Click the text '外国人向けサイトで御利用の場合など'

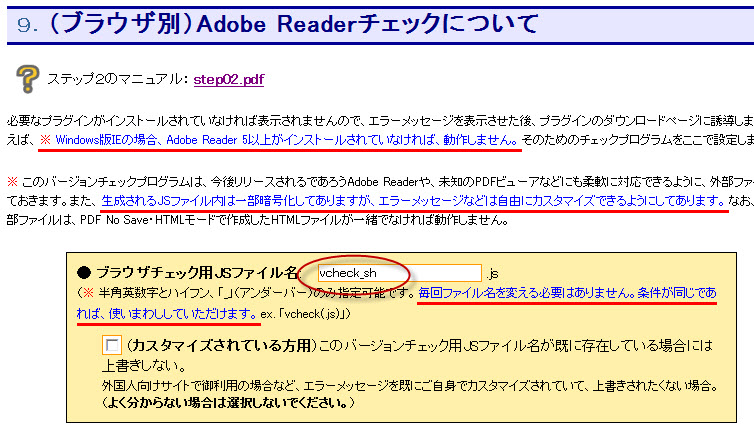click(x=200, y=385)
